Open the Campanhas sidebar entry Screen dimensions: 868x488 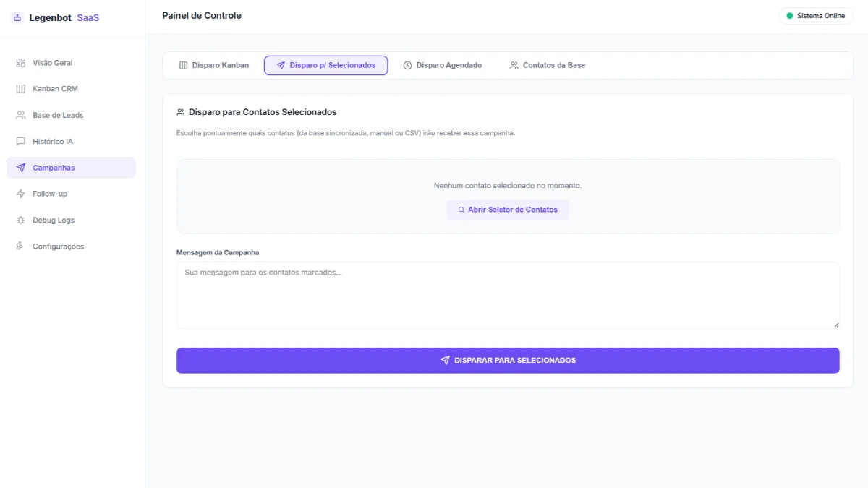point(55,168)
